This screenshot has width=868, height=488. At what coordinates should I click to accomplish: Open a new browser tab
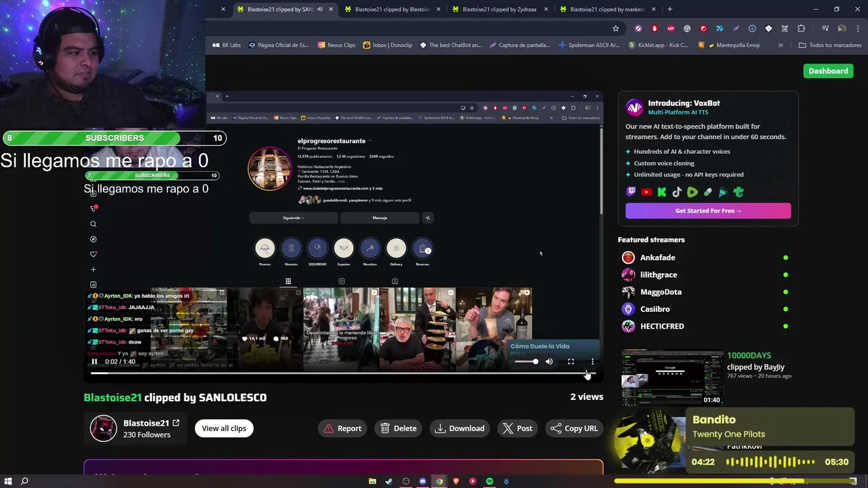pos(670,9)
